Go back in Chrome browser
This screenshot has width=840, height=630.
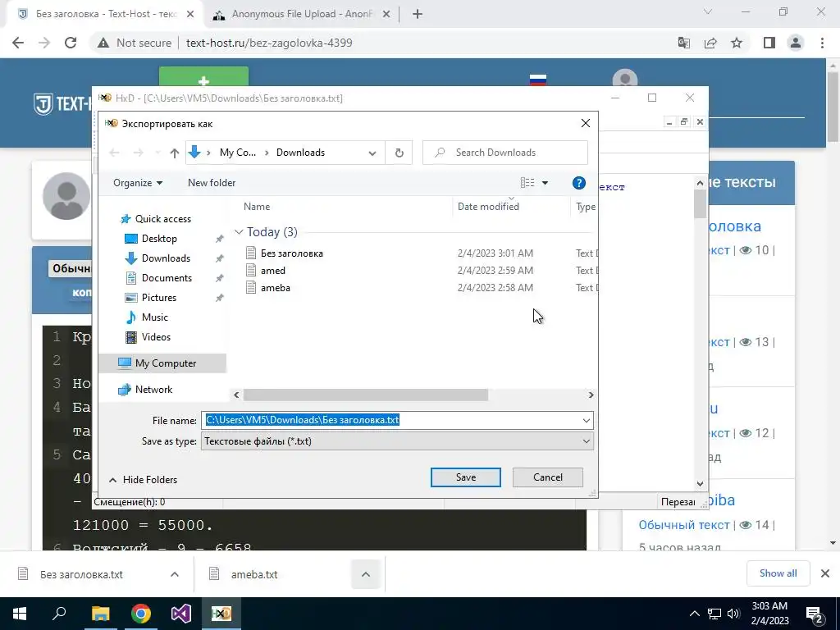(x=18, y=43)
